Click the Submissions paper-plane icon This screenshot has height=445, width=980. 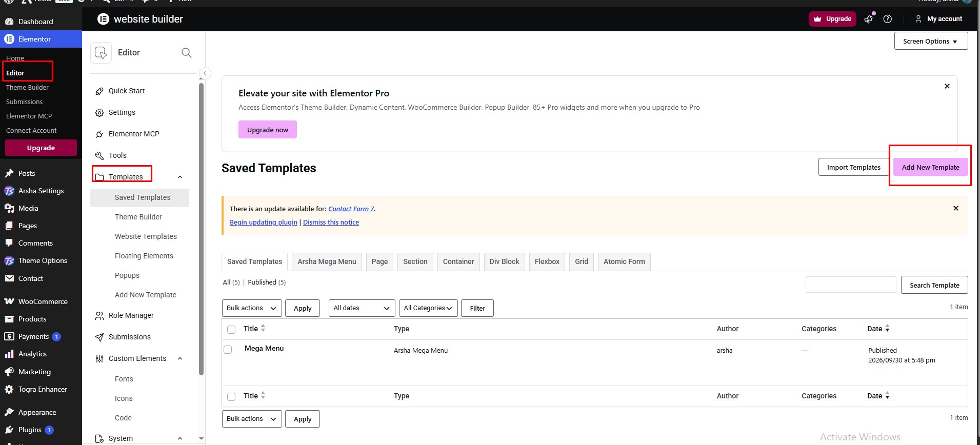(99, 337)
